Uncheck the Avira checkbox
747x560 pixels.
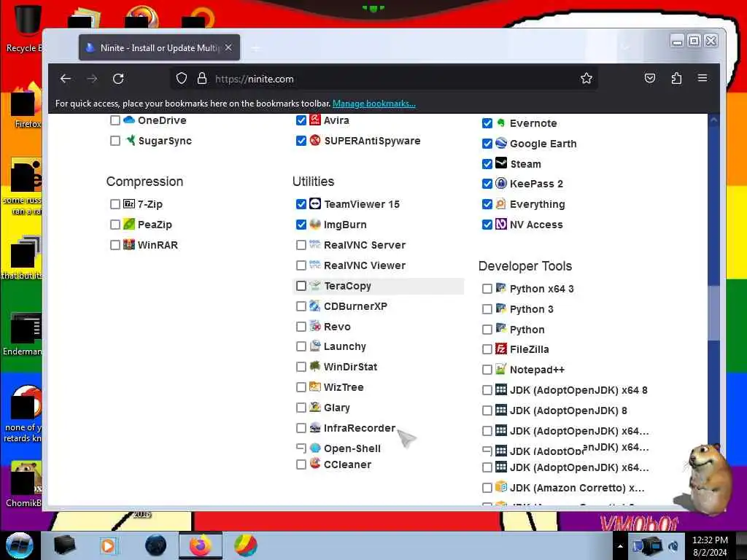pos(301,120)
